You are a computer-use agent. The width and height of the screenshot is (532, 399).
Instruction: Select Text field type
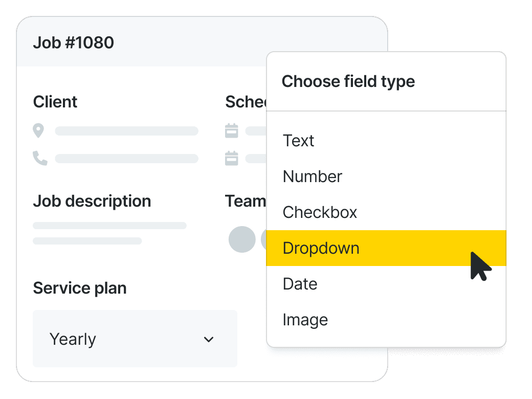pyautogui.click(x=386, y=141)
